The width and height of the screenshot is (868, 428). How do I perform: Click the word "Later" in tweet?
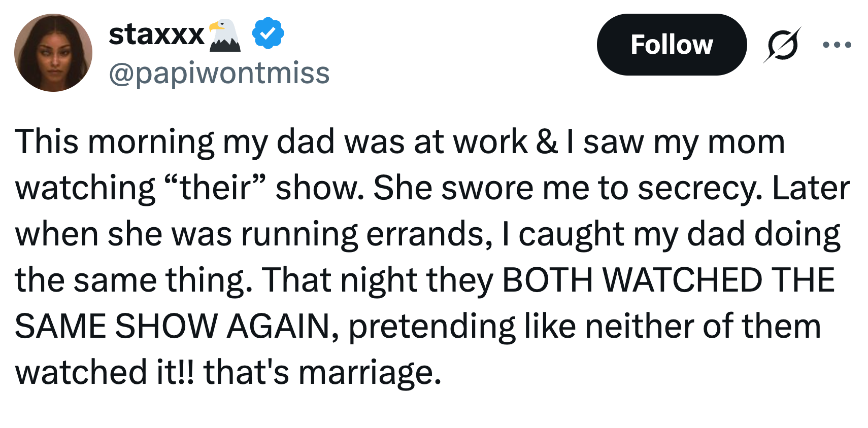click(x=811, y=188)
